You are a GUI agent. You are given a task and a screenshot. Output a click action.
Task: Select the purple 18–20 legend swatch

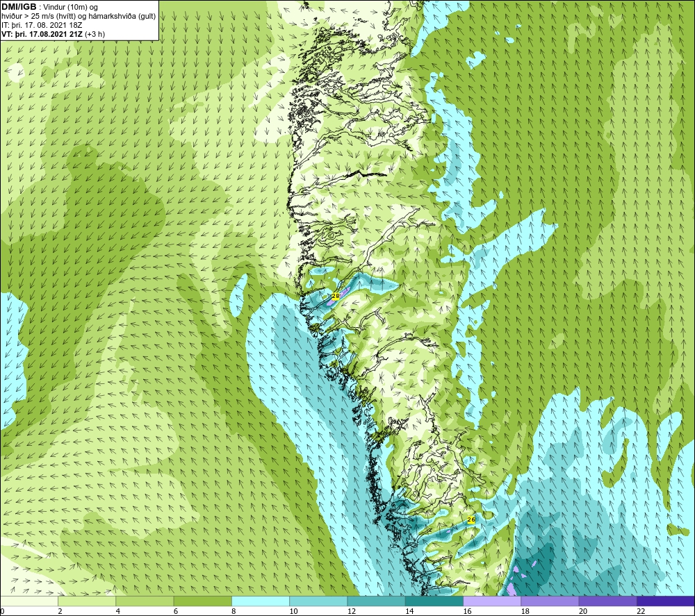[x=550, y=601]
